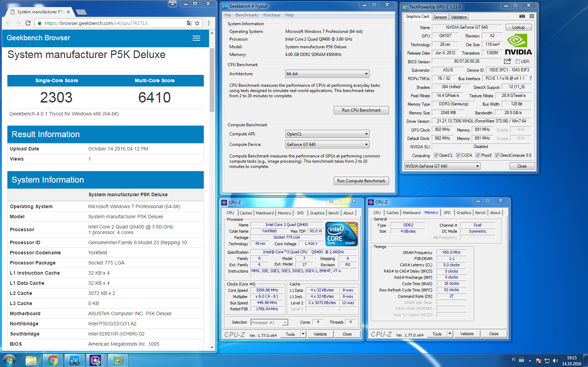
Task: Click the Lookup button in GPU-Z
Action: tap(518, 27)
